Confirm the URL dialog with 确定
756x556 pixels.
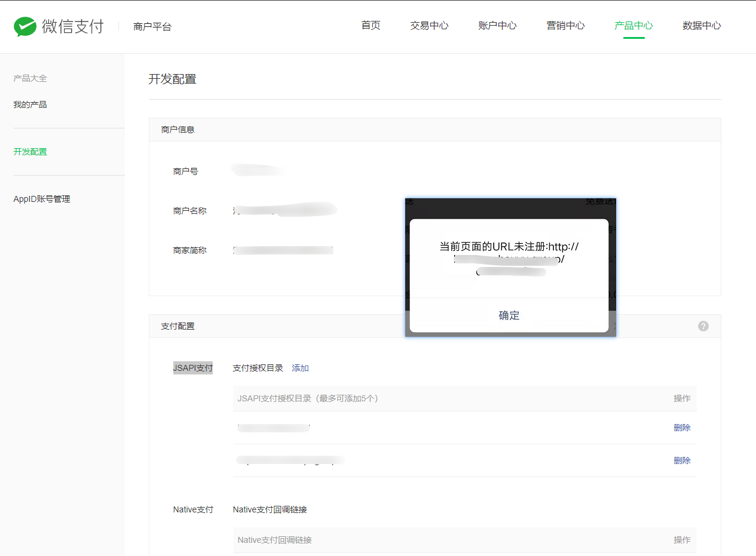[x=509, y=315]
